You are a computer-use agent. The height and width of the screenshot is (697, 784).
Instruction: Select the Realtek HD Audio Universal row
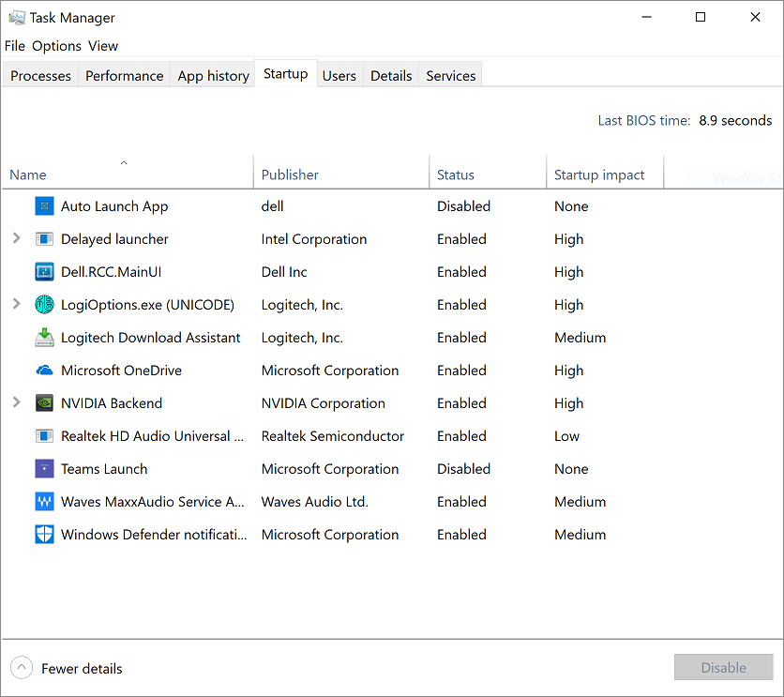tap(152, 436)
